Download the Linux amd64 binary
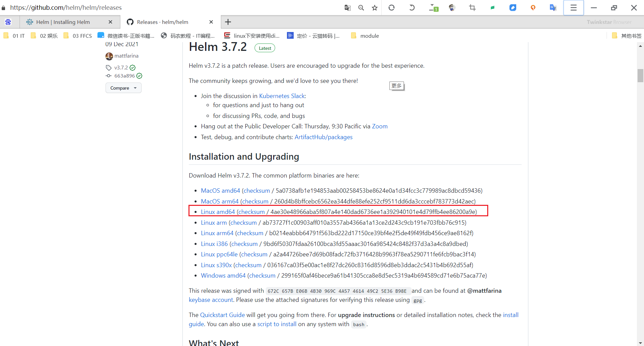 [218, 212]
